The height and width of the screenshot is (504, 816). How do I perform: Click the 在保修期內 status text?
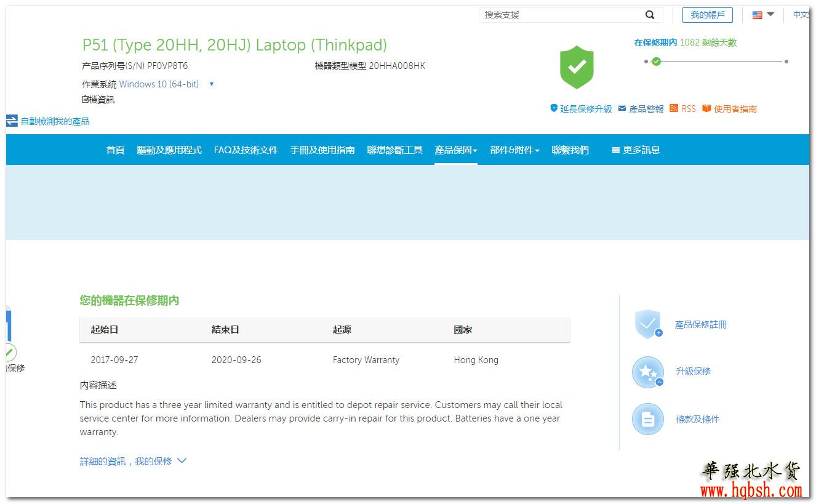pos(656,42)
